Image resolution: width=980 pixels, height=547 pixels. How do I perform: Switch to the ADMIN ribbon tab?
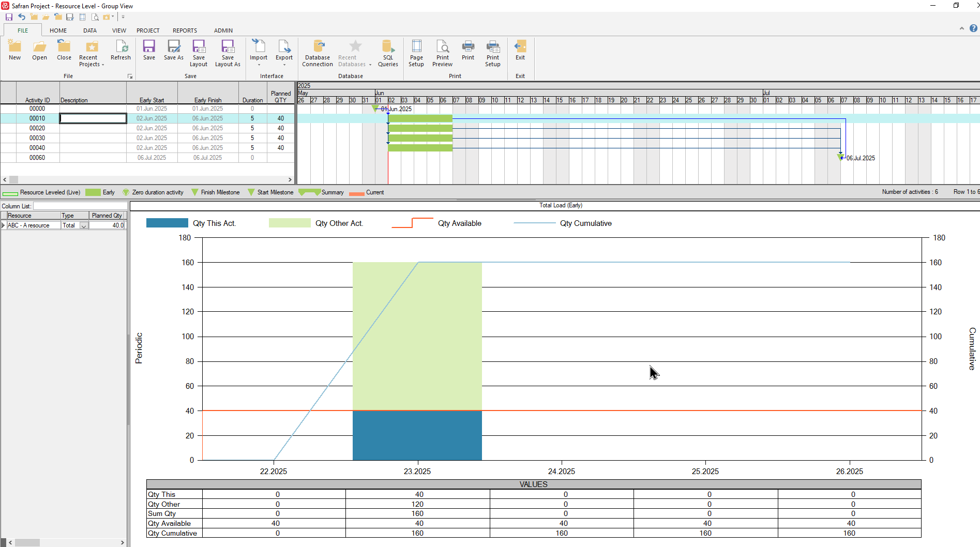pyautogui.click(x=223, y=31)
